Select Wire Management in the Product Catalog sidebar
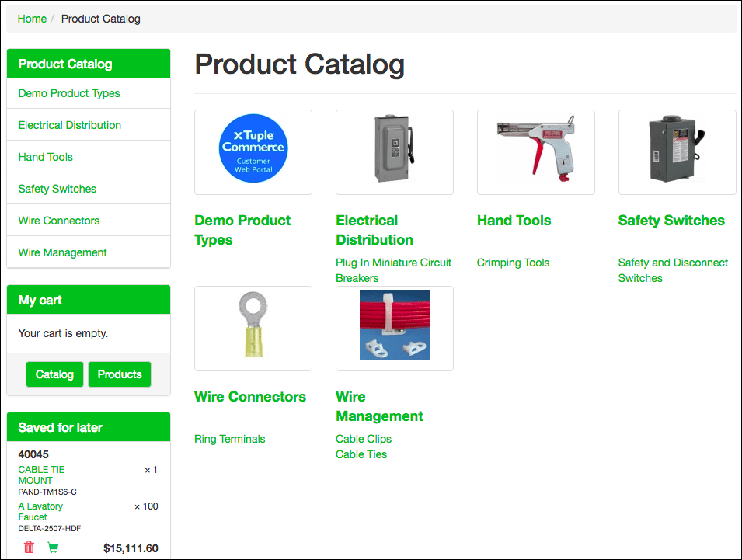This screenshot has height=560, width=742. tap(62, 252)
